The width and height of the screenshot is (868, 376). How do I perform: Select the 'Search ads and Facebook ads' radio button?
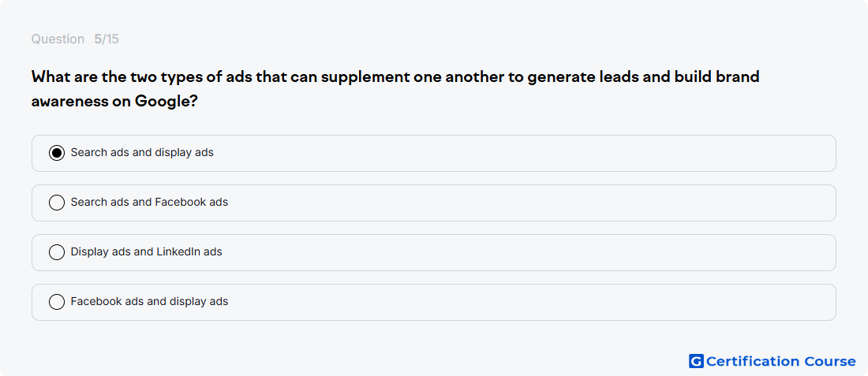tap(57, 203)
